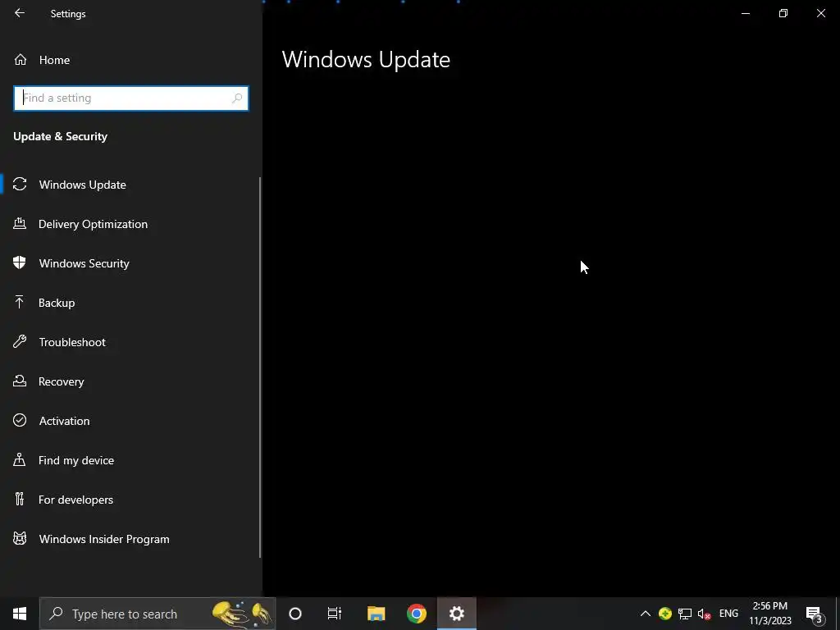Click the Find my device location icon
840x630 pixels.
pos(20,459)
